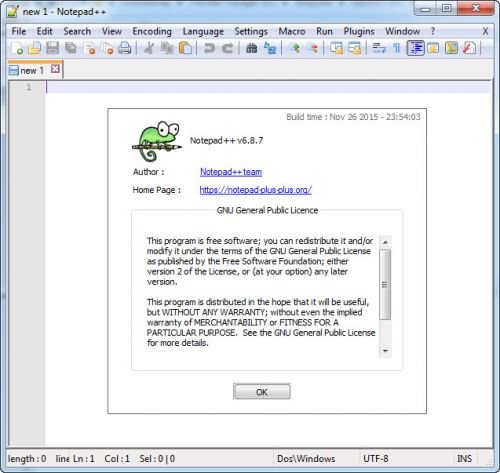Open the ? help menu
The height and width of the screenshot is (473, 500).
(433, 31)
